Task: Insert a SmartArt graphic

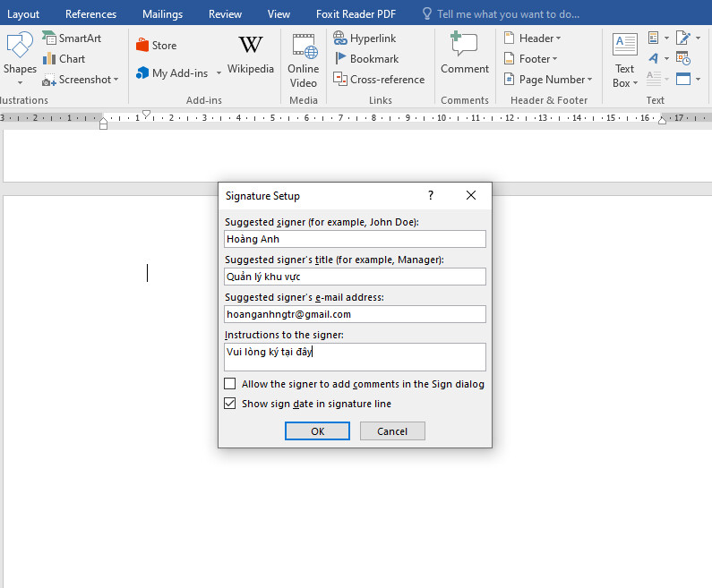Action: 72,38
